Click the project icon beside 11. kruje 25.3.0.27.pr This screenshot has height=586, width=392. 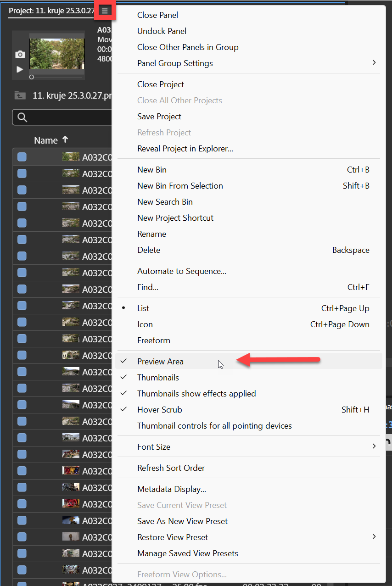(x=19, y=95)
